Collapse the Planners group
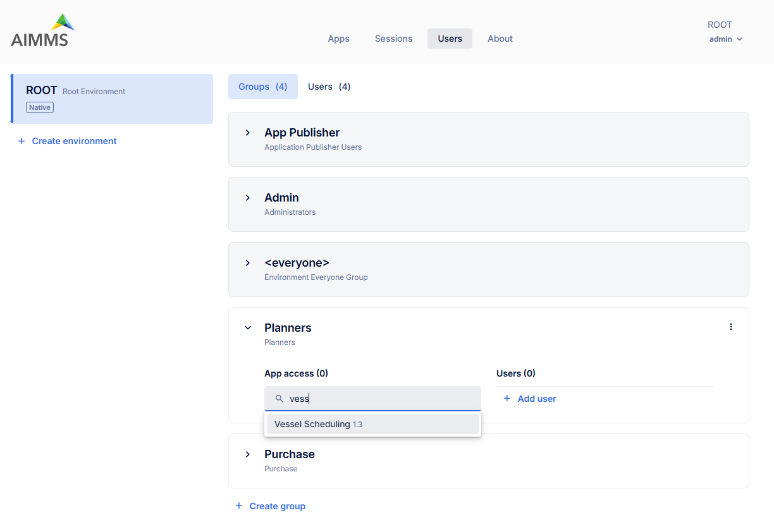 point(248,328)
